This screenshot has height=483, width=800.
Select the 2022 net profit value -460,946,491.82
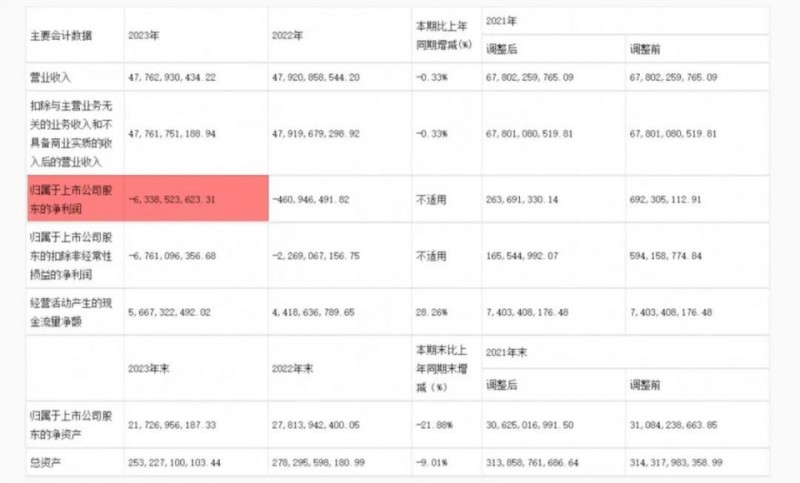click(311, 199)
